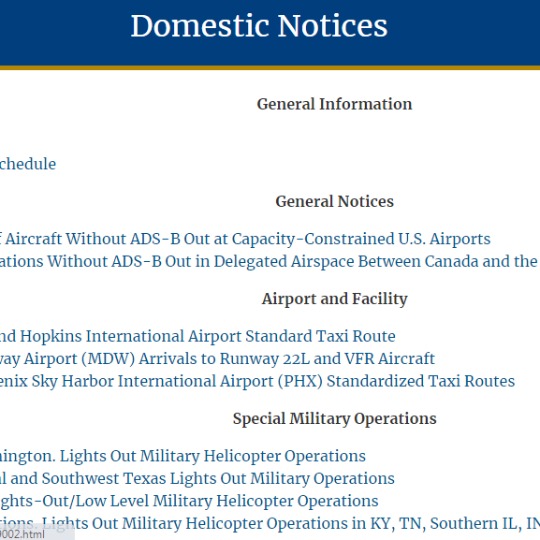Click the Airport and Facility section heading
Image resolution: width=540 pixels, height=540 pixels.
[334, 299]
